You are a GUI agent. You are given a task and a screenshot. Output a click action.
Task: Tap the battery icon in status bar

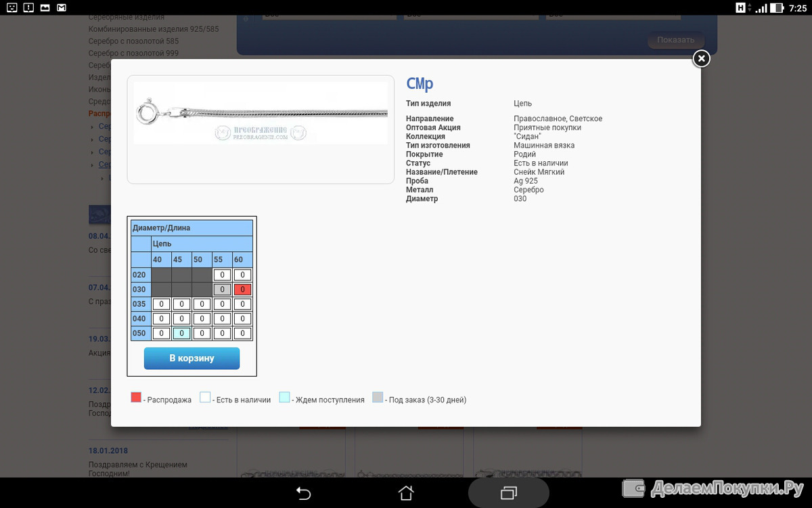pos(778,8)
